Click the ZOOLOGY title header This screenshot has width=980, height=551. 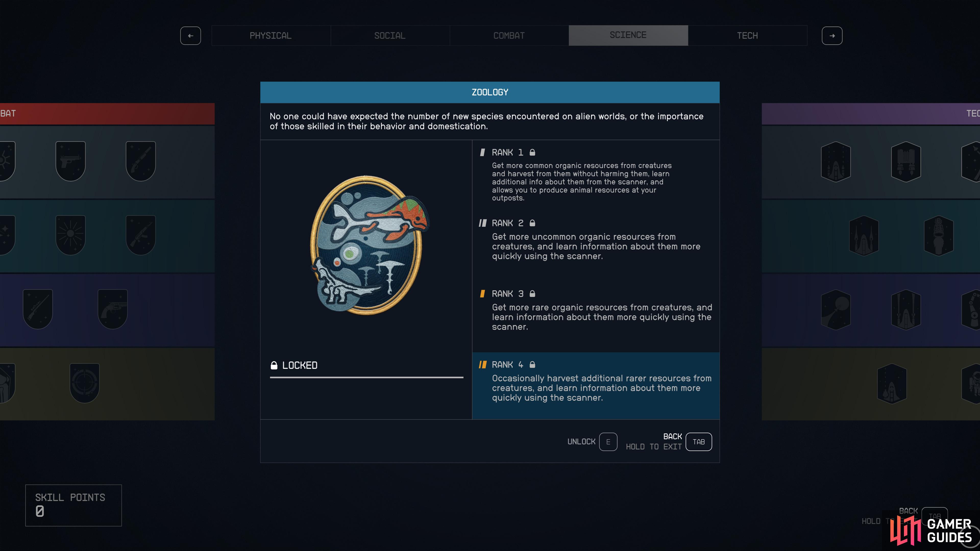[490, 92]
